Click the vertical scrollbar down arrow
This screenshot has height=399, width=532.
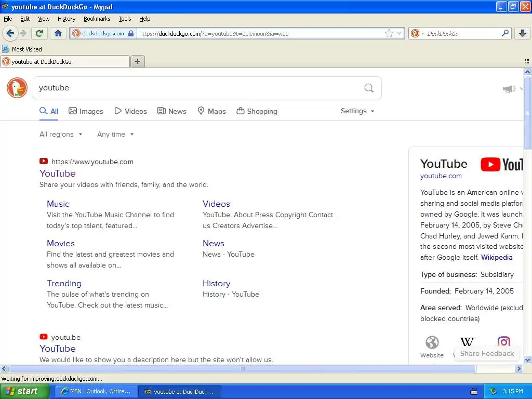point(527,360)
